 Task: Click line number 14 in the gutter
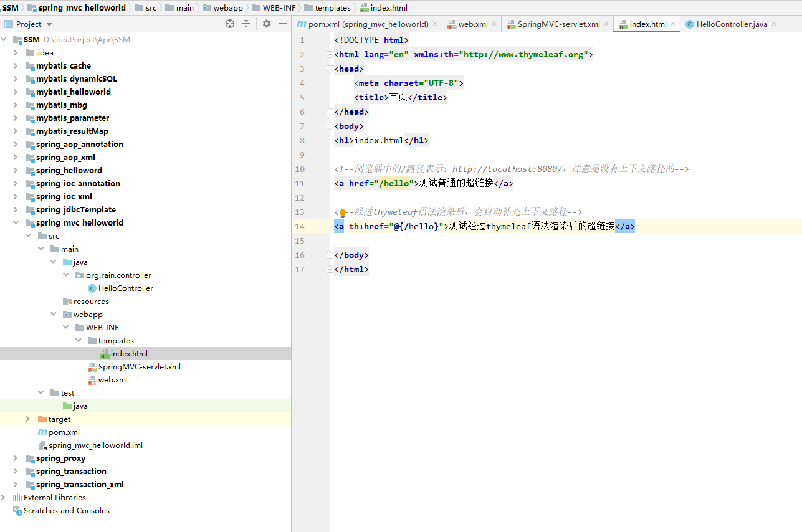click(301, 227)
